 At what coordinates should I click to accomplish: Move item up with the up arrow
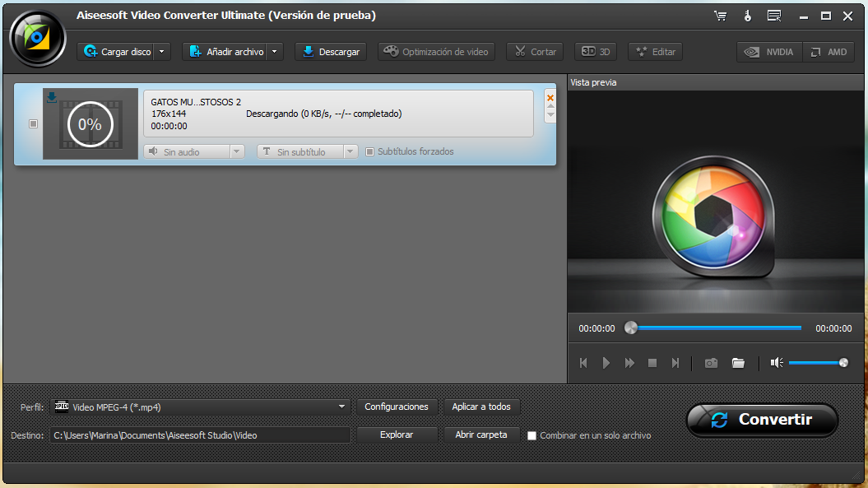[x=550, y=106]
